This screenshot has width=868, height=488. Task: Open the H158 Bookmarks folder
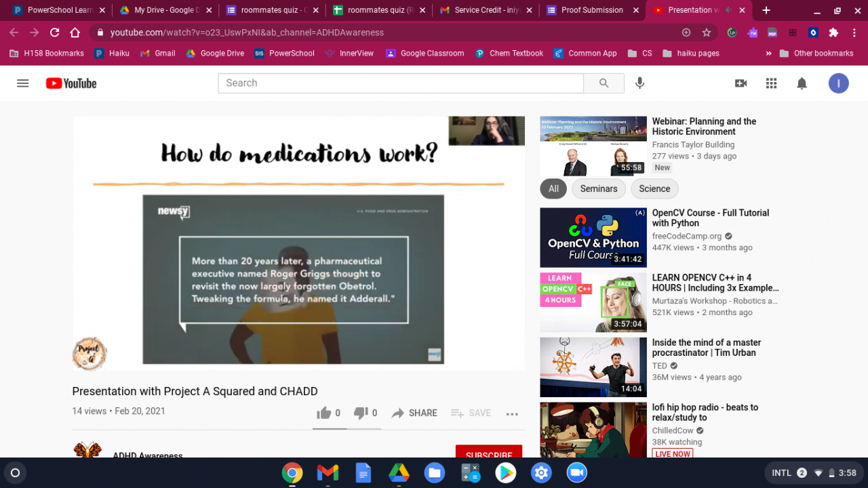(47, 54)
